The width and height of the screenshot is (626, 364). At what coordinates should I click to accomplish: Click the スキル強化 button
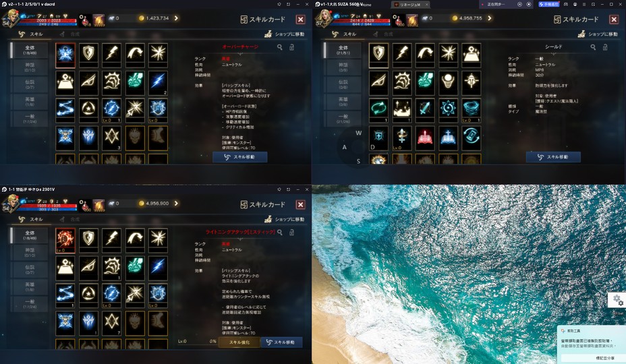(239, 342)
